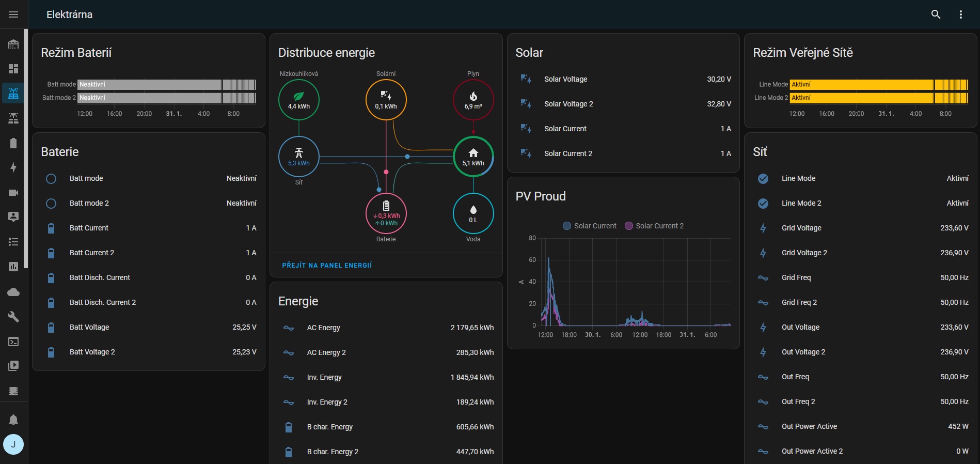Click the Line Mode 2 yellow history bar
Image resolution: width=980 pixels, height=464 pixels.
pyautogui.click(x=879, y=98)
